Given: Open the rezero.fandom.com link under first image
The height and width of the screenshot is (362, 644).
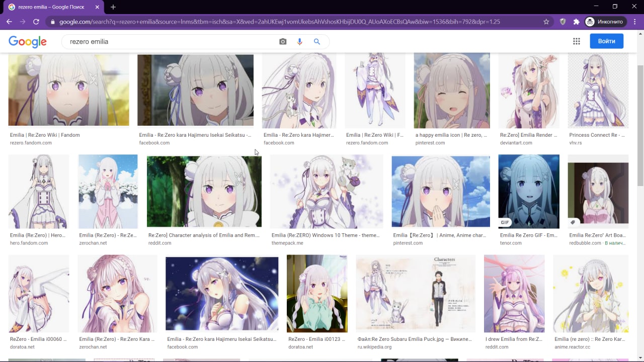Looking at the screenshot, I should [31, 143].
